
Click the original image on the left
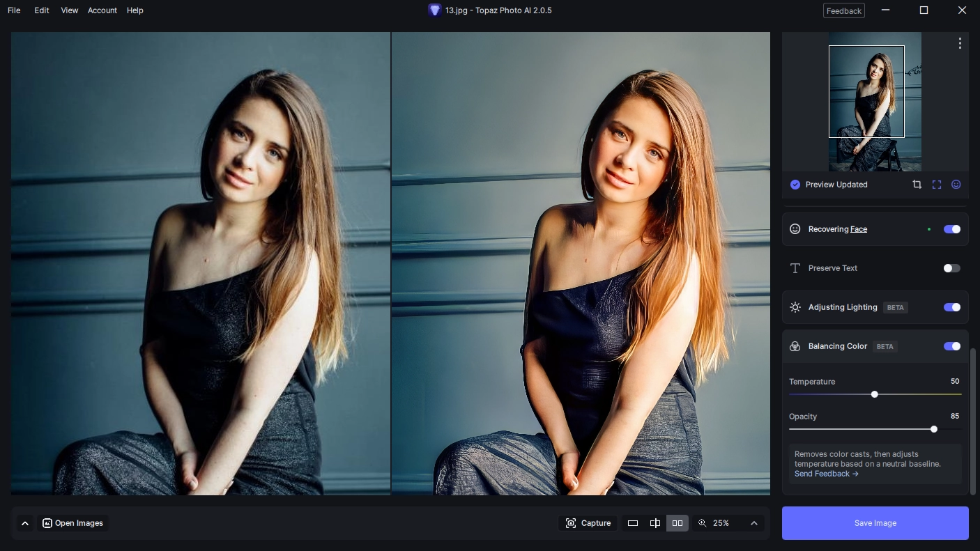click(201, 263)
